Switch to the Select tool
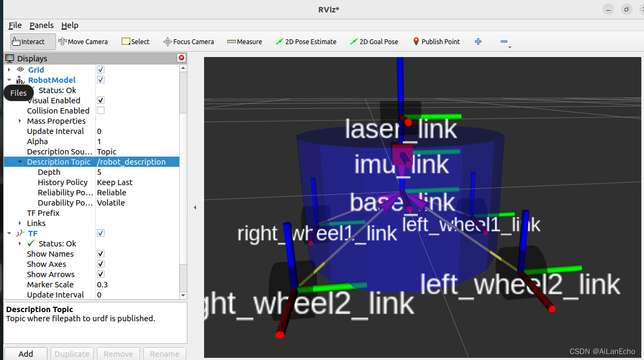Image resolution: width=644 pixels, height=360 pixels. (135, 41)
